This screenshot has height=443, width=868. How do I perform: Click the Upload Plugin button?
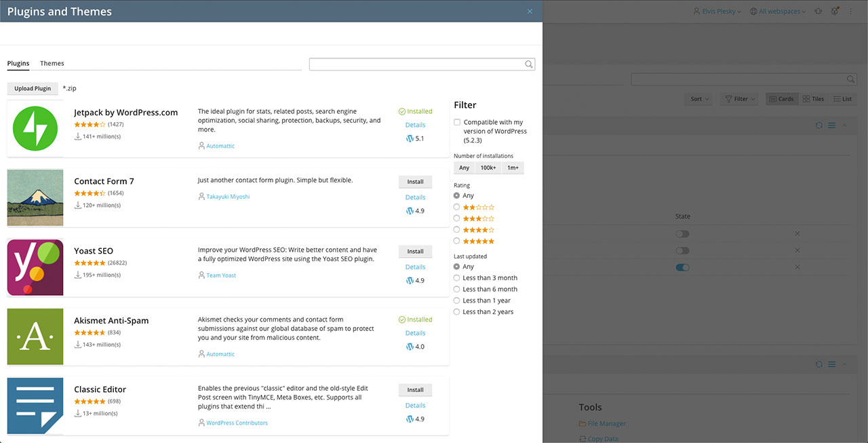tap(33, 89)
